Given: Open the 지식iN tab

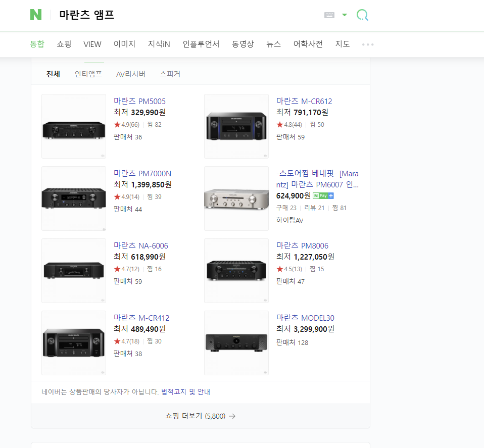Looking at the screenshot, I should coord(159,44).
